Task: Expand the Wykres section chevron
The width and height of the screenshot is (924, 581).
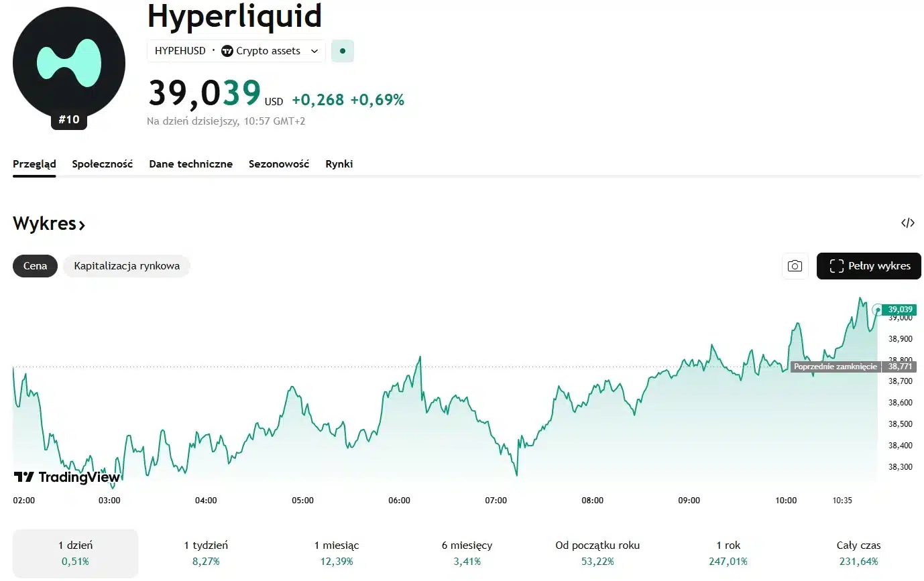Action: (82, 225)
